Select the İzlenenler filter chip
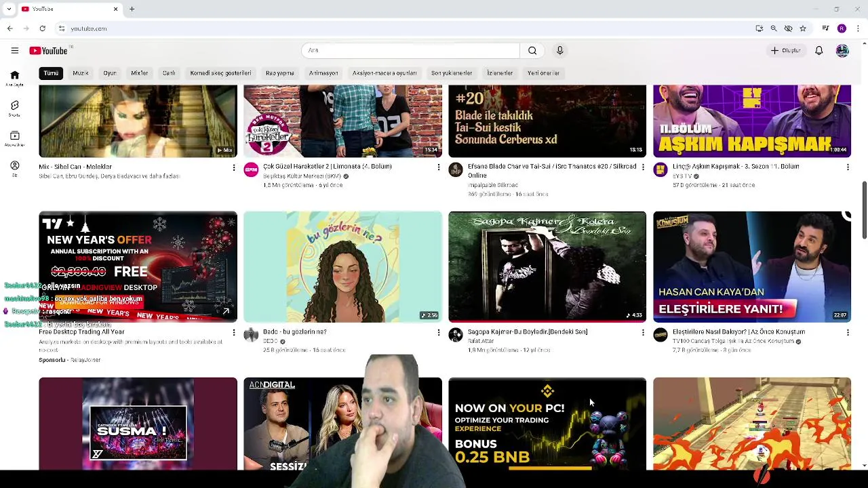868x488 pixels. (x=500, y=73)
